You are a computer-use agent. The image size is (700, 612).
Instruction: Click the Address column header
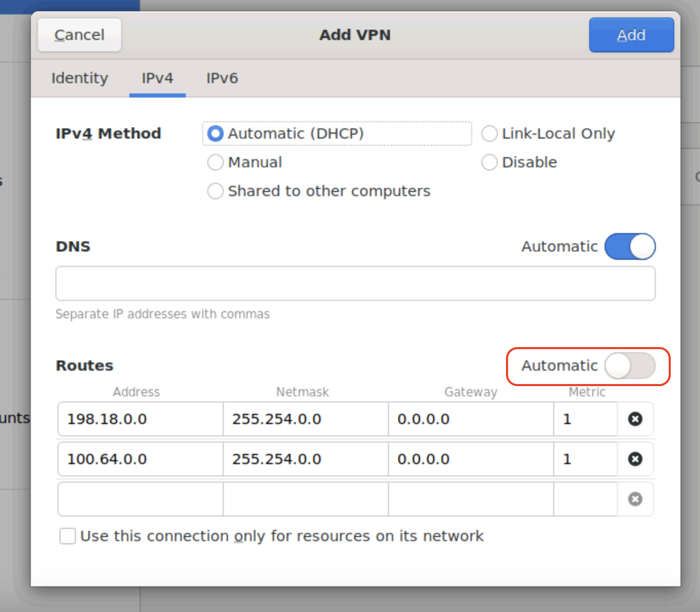click(137, 392)
